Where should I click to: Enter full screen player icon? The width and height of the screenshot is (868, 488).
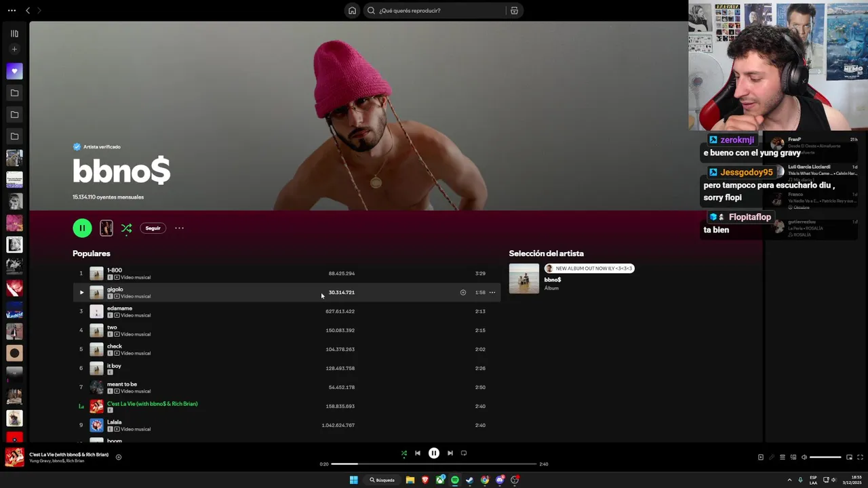point(860,457)
